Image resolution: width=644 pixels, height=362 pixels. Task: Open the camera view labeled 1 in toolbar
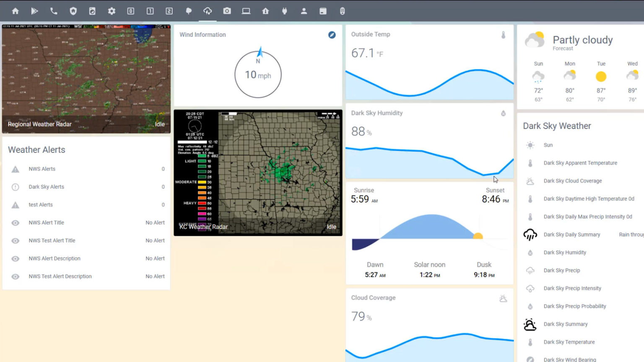(150, 11)
